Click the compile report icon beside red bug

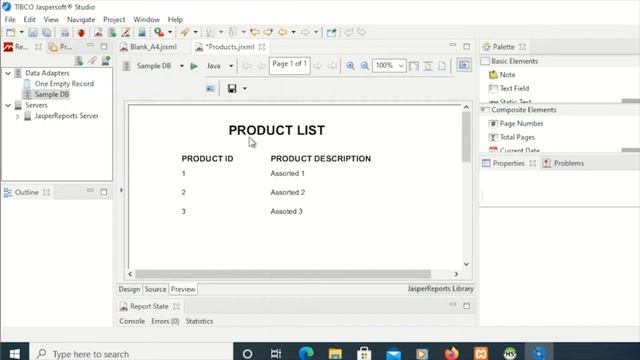[x=98, y=32]
